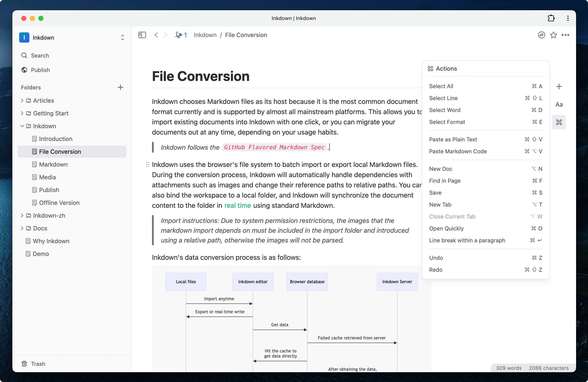The height and width of the screenshot is (382, 588).
Task: Open the Publish document under Inkdown
Action: point(72,190)
